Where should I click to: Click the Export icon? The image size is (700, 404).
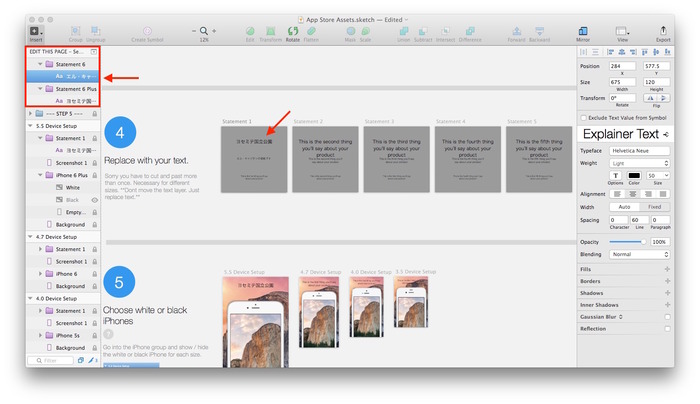click(x=663, y=30)
